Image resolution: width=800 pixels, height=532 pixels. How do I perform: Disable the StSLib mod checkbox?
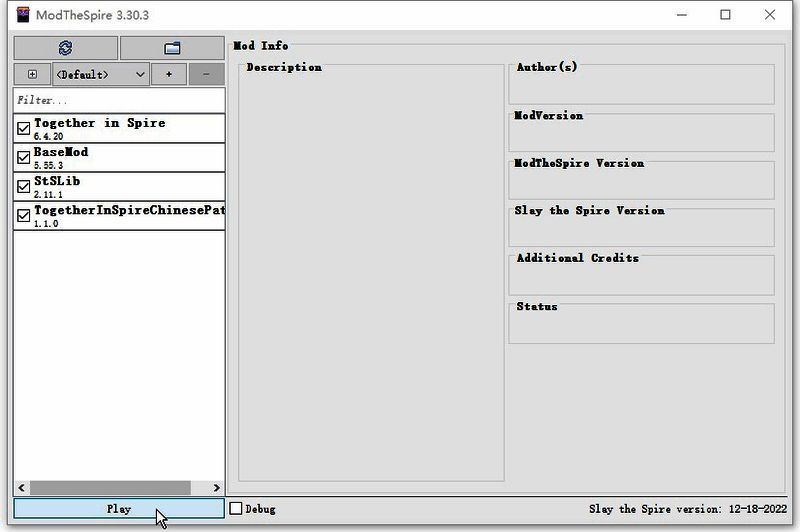pyautogui.click(x=24, y=187)
